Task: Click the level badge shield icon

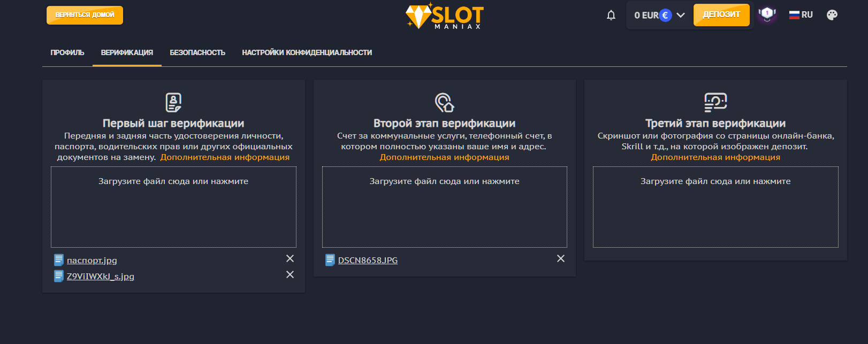Action: [x=767, y=14]
